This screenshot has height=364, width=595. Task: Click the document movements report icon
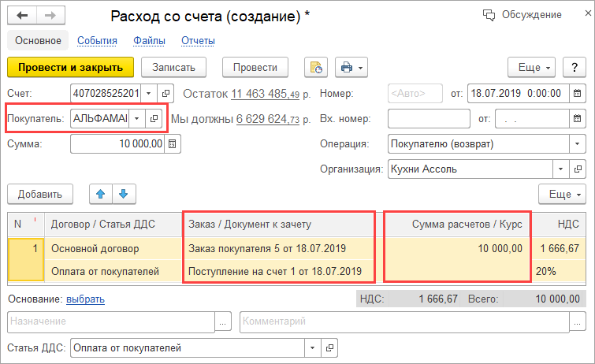pyautogui.click(x=316, y=68)
